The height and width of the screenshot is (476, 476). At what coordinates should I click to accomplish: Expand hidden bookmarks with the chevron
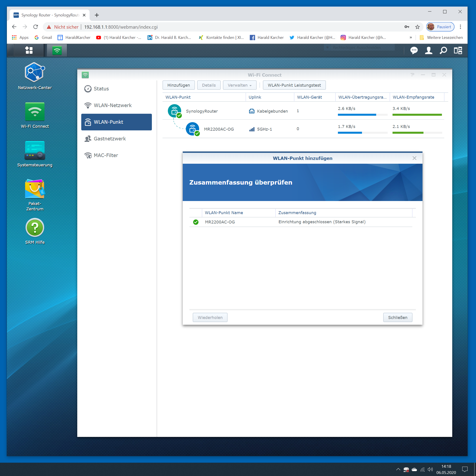[x=411, y=38]
